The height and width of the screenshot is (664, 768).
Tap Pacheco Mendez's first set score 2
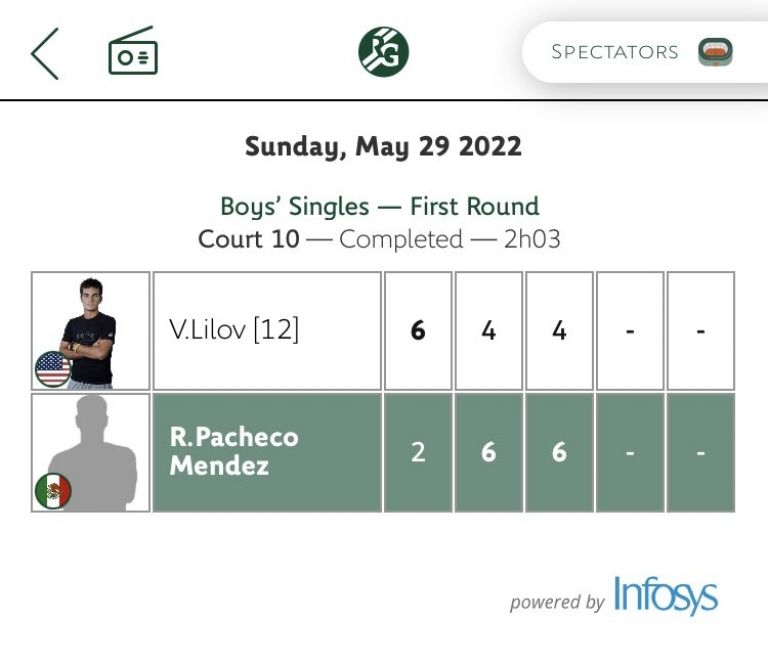pyautogui.click(x=418, y=452)
